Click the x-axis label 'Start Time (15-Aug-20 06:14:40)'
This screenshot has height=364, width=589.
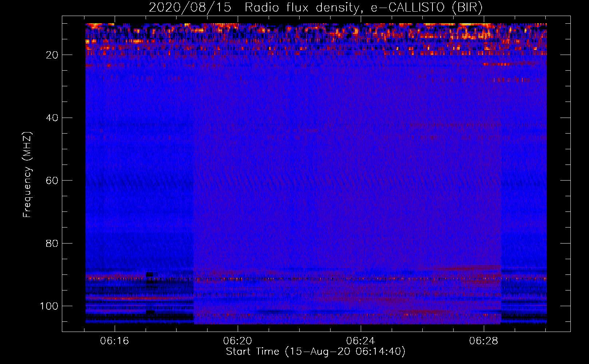coord(316,352)
